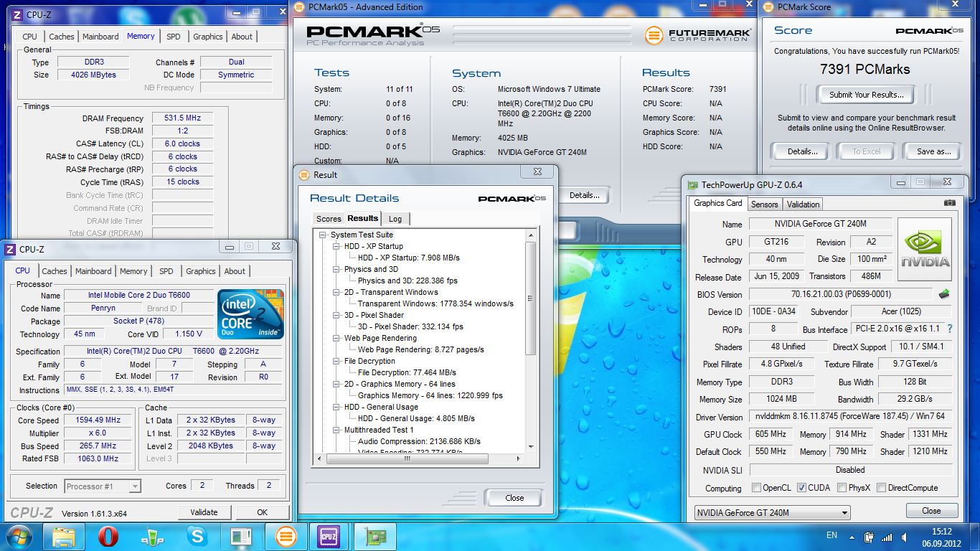The image size is (980, 551).
Task: Open Windows Explorer from the taskbar
Action: (63, 537)
